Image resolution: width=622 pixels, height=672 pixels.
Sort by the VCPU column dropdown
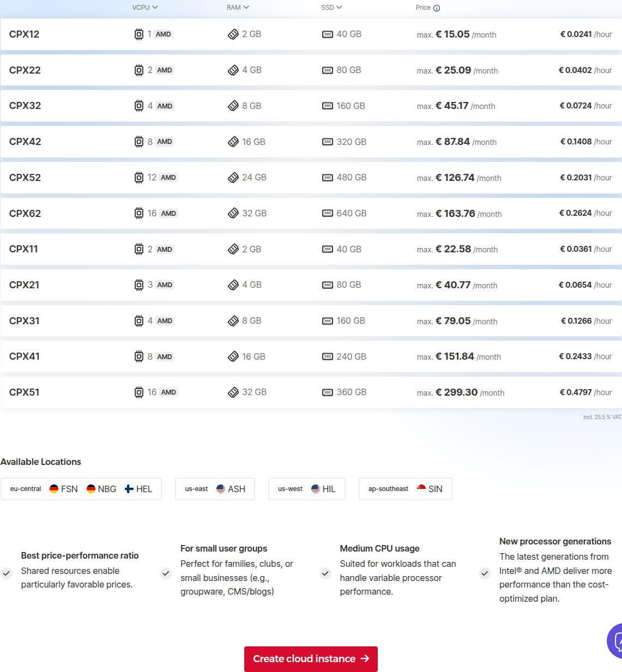click(x=145, y=8)
